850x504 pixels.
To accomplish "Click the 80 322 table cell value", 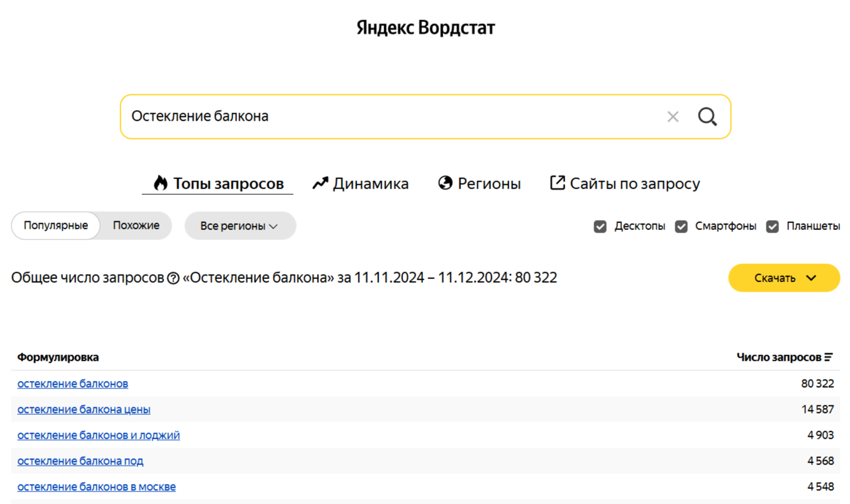I will [817, 383].
